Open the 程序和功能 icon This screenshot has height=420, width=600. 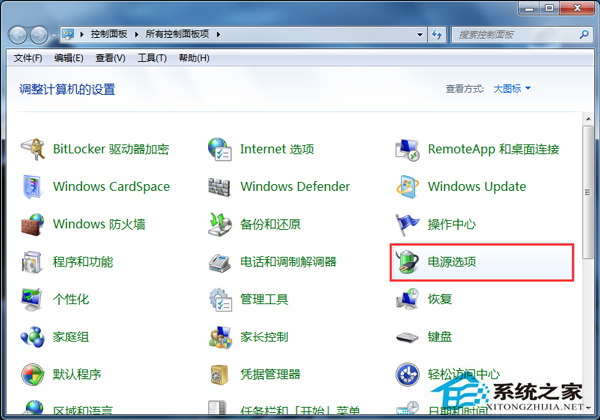[32, 262]
